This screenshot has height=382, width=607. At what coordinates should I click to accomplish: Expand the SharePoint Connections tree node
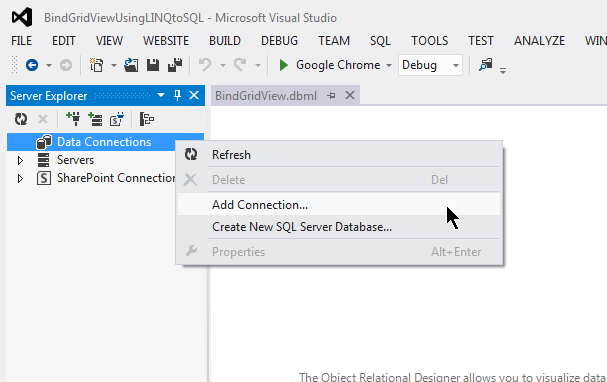tap(20, 178)
